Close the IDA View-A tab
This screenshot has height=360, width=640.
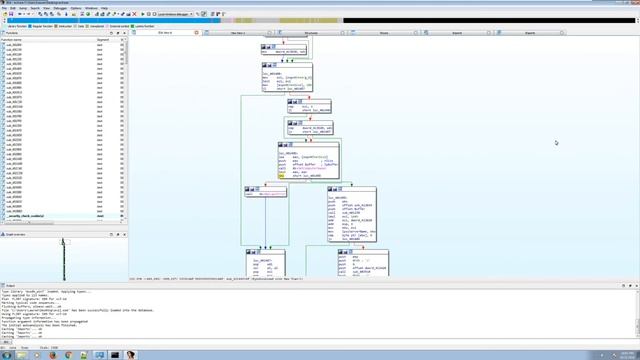coord(196,33)
